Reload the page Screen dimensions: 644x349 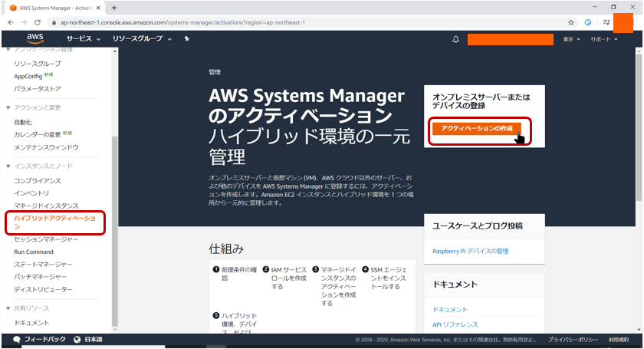click(38, 22)
